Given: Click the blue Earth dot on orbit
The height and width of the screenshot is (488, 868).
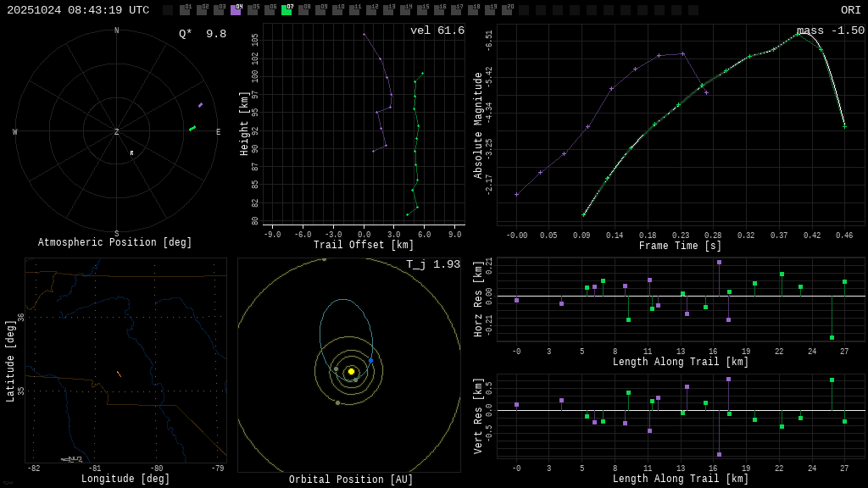Looking at the screenshot, I should [370, 360].
